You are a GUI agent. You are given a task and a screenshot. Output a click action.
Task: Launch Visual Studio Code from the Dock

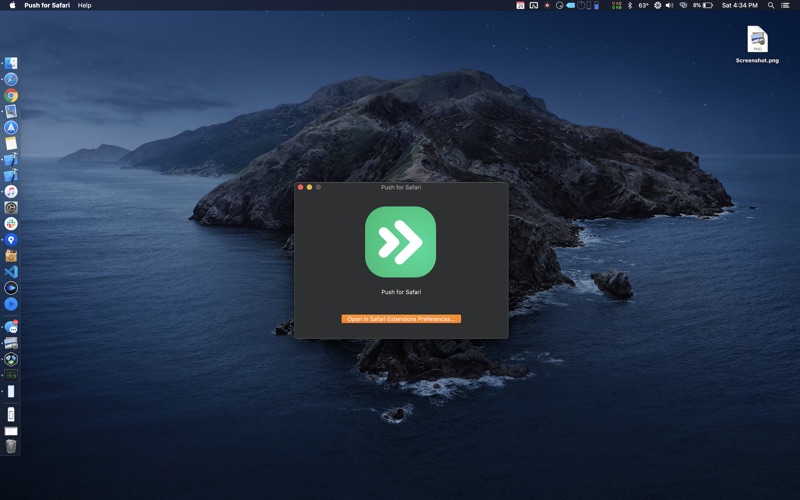(11, 272)
